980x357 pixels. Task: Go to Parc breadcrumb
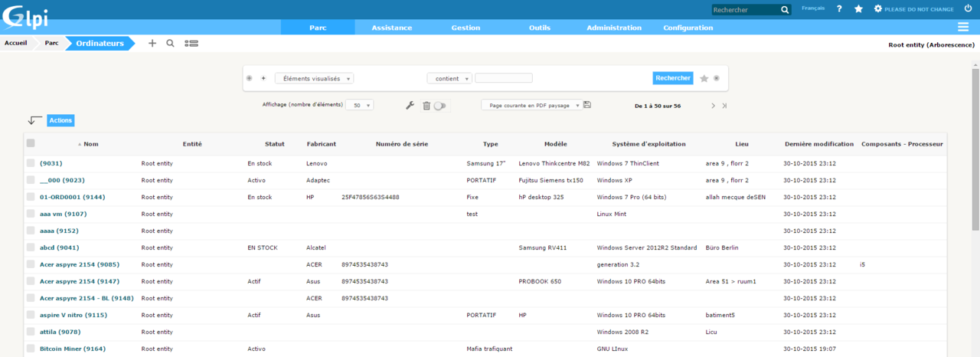tap(51, 43)
